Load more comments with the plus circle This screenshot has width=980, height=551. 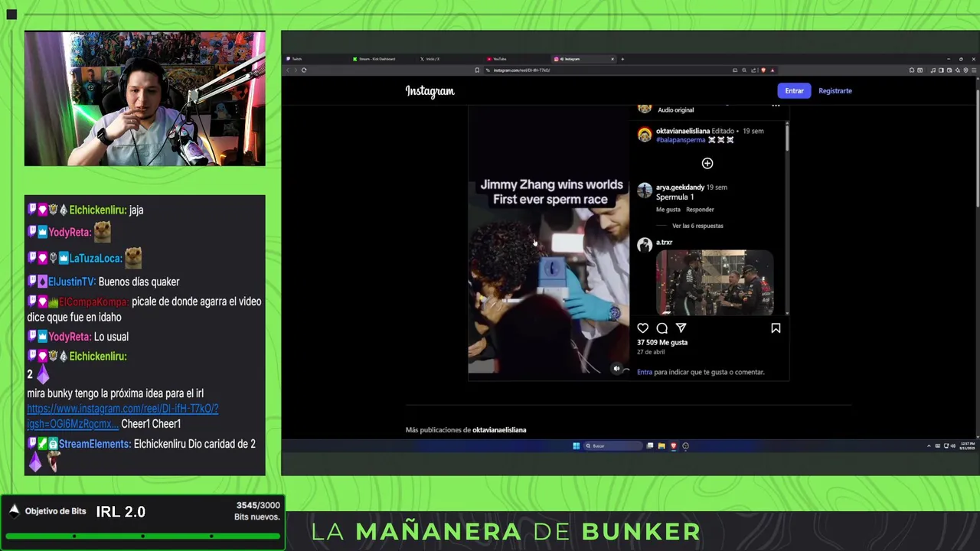coord(707,163)
